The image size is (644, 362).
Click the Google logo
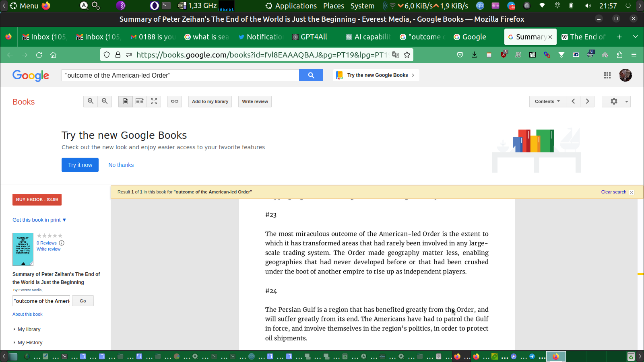point(31,76)
